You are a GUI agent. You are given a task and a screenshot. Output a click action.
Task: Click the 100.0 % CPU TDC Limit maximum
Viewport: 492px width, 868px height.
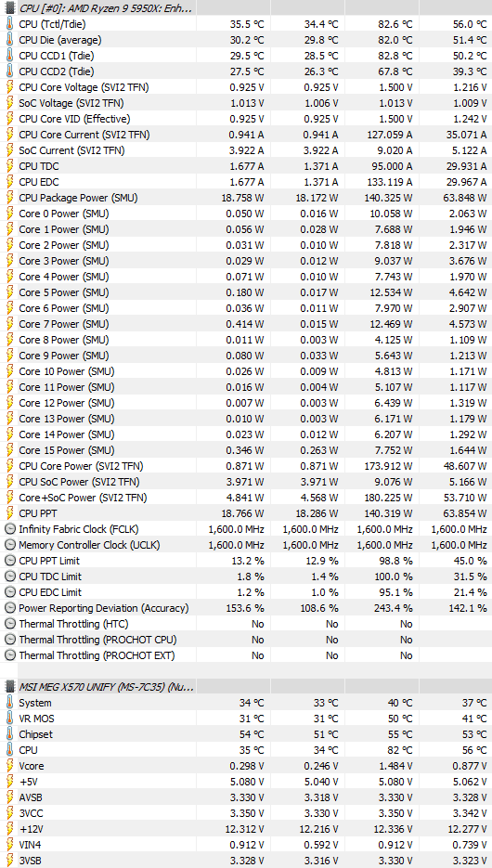[x=394, y=577]
